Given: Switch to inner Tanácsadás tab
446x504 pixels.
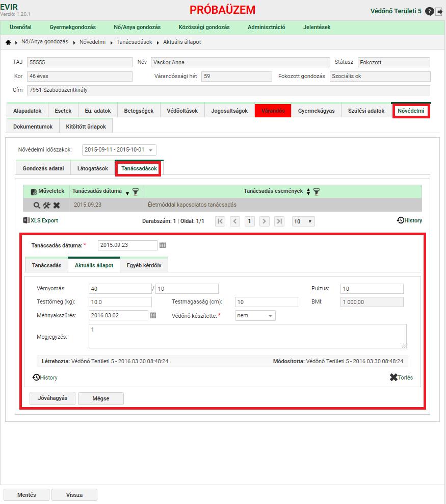Looking at the screenshot, I should point(46,265).
